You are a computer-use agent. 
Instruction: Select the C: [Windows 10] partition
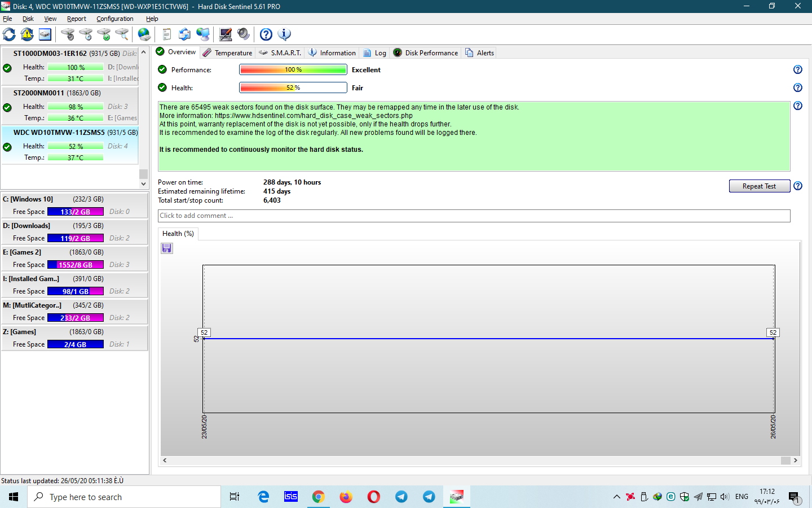click(x=74, y=205)
